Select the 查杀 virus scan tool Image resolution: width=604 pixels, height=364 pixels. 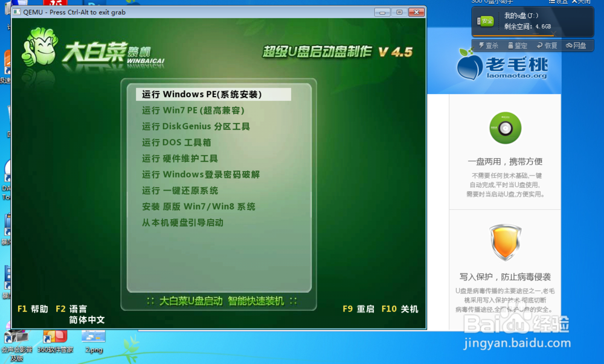[x=490, y=46]
